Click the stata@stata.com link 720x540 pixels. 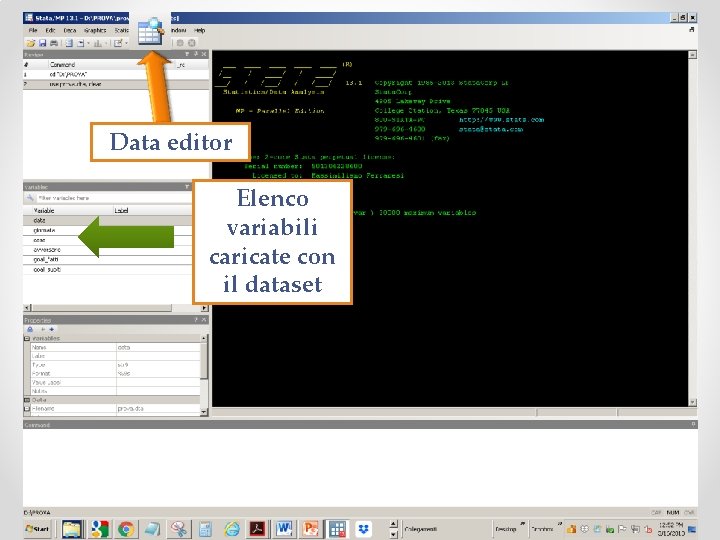[x=491, y=129]
